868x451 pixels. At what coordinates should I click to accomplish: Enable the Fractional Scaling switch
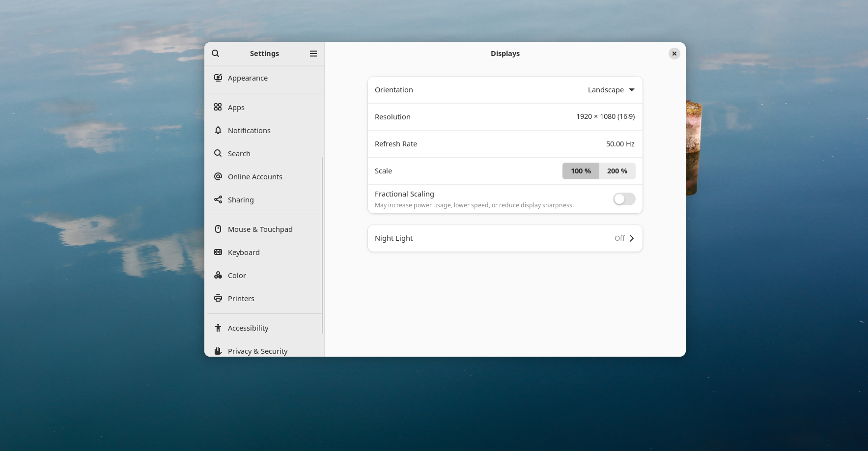click(x=624, y=199)
